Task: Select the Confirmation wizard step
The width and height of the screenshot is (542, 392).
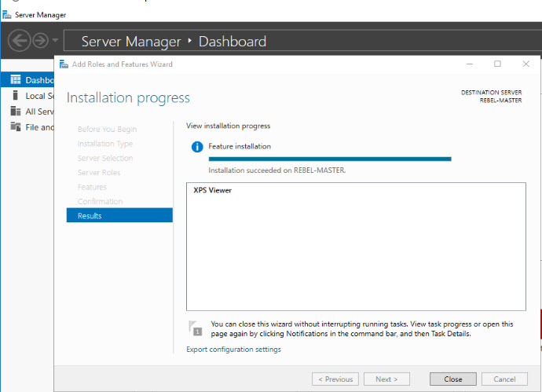Action: click(x=100, y=202)
